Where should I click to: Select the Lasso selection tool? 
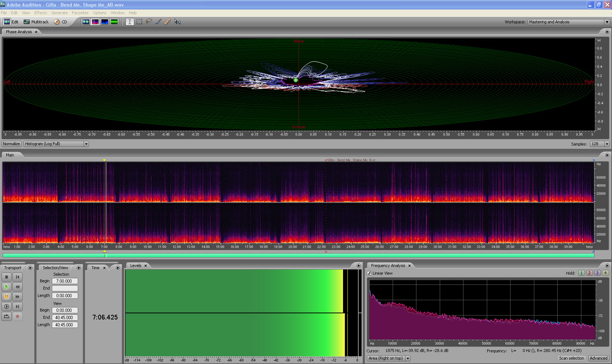(149, 22)
